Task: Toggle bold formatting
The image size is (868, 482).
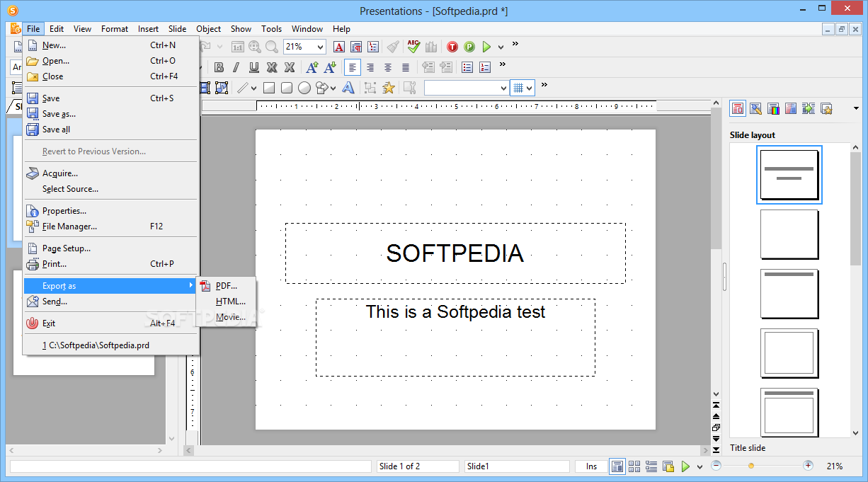Action: tap(219, 67)
